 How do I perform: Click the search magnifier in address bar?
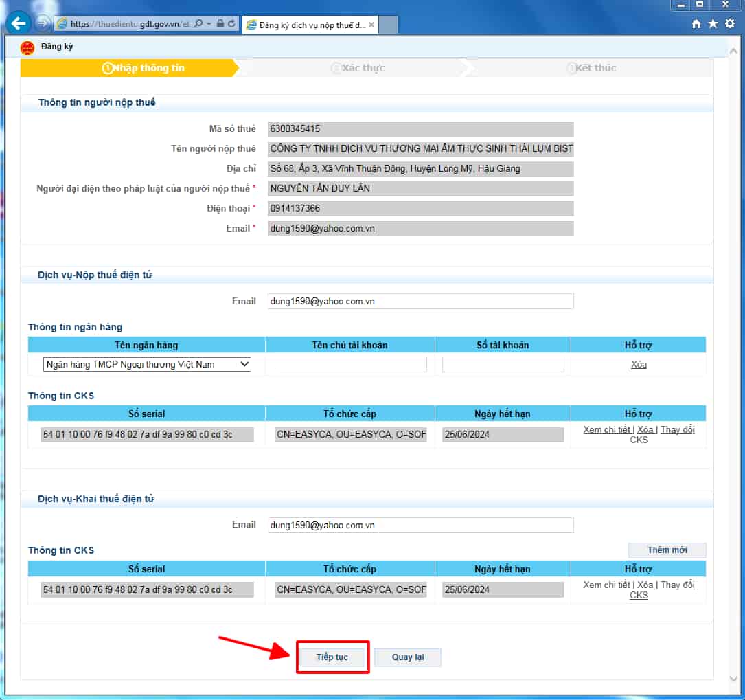(198, 23)
